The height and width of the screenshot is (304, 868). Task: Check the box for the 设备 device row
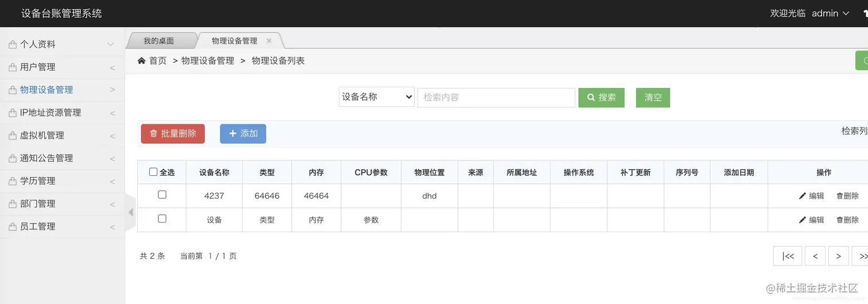click(x=162, y=219)
